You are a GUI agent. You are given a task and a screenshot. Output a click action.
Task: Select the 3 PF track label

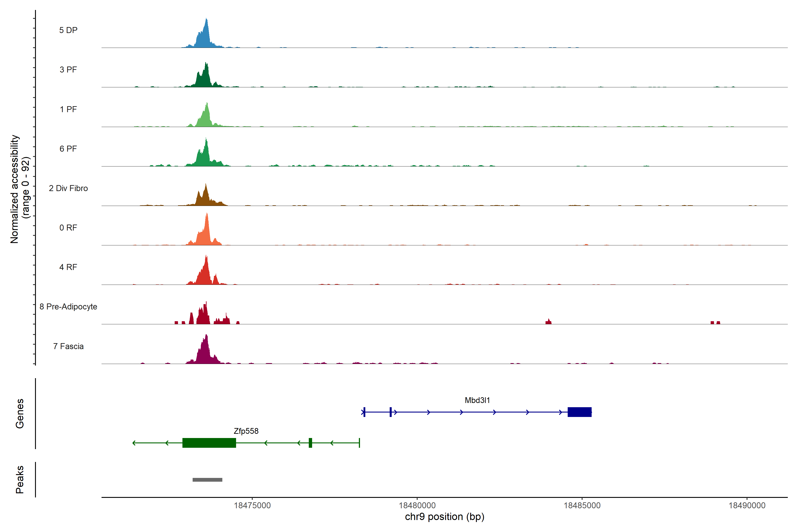68,70
